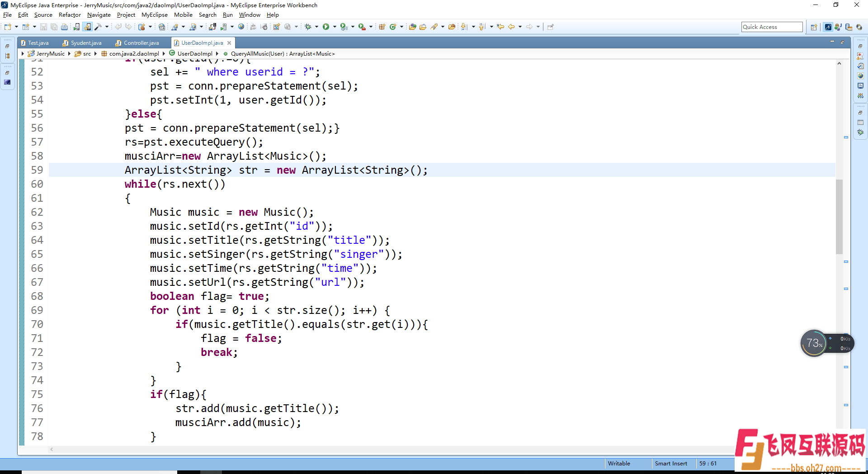Viewport: 868px width, 474px height.
Task: Expand the com.java2.daoImpl breadcrumb arrow
Action: pos(164,54)
